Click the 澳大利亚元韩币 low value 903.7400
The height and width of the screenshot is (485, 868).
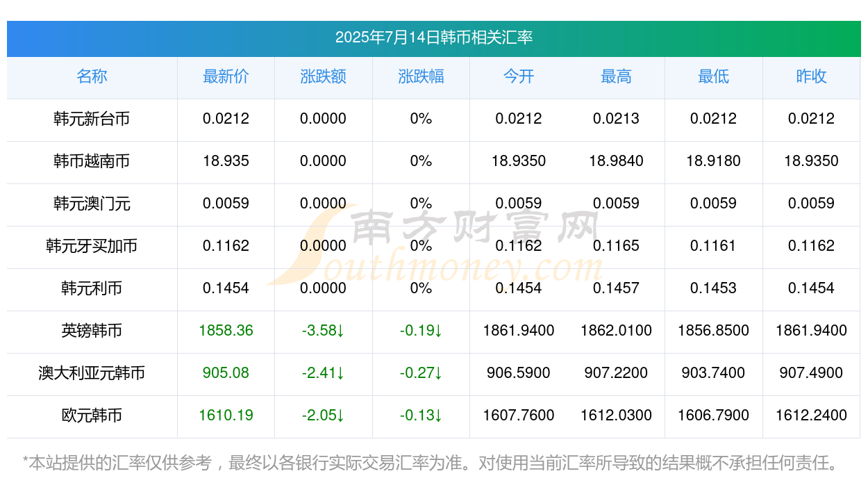[x=714, y=373]
